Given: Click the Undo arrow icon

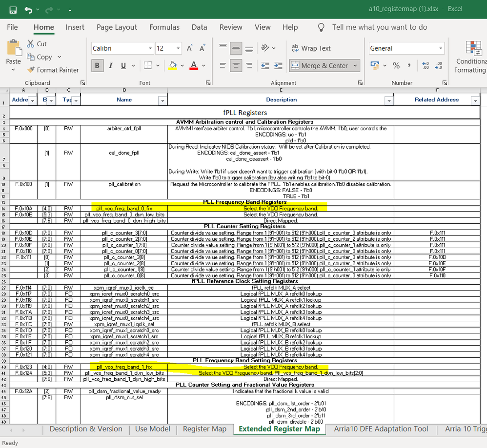Looking at the screenshot, I should pyautogui.click(x=29, y=10).
